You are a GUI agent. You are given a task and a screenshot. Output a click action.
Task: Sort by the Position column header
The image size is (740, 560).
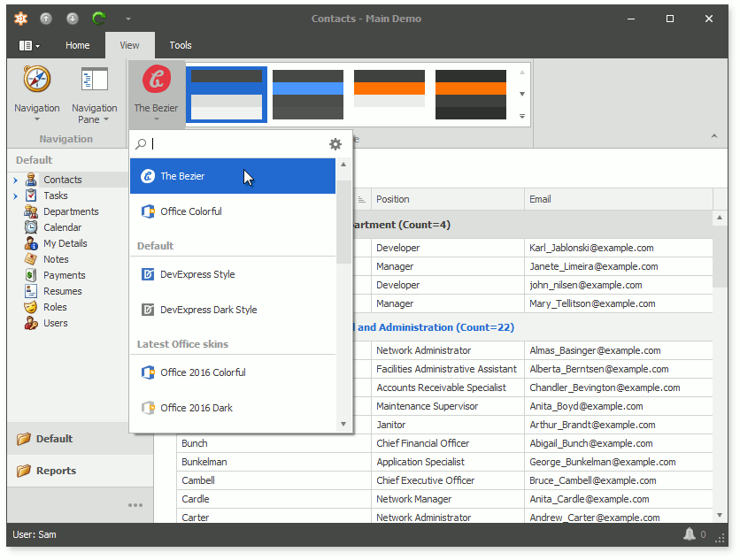(447, 199)
